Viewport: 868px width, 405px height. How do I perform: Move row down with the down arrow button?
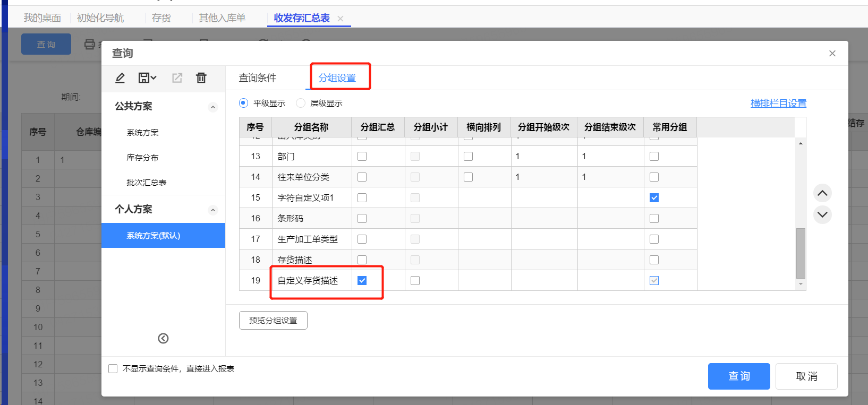pyautogui.click(x=822, y=215)
